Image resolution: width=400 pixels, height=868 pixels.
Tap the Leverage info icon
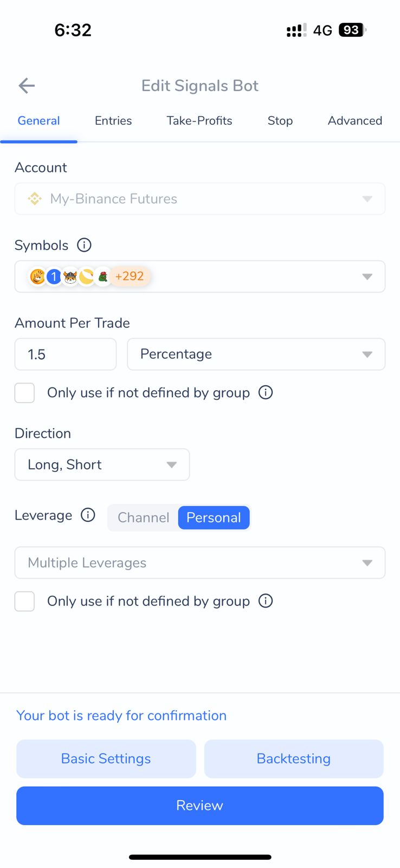click(88, 515)
